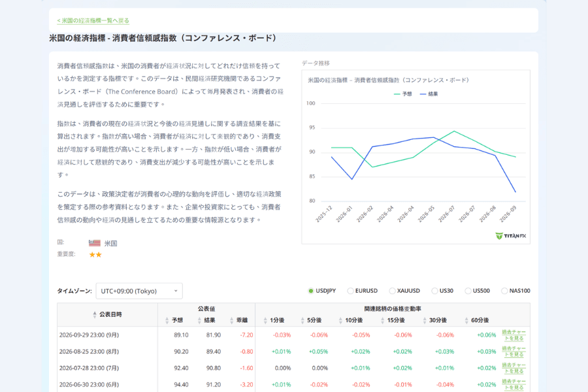588x392 pixels.
Task: Sort table by 乖離 column
Action: (238, 320)
